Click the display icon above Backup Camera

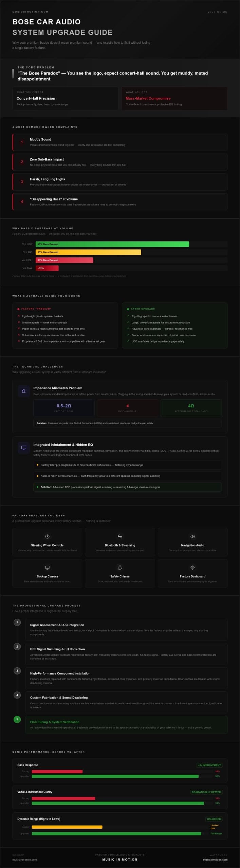point(47,568)
